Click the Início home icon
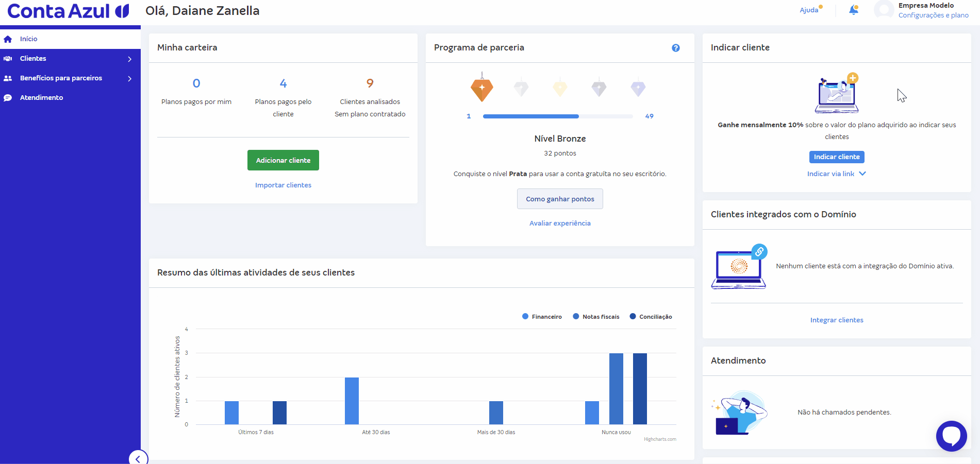This screenshot has width=980, height=464. (8, 39)
